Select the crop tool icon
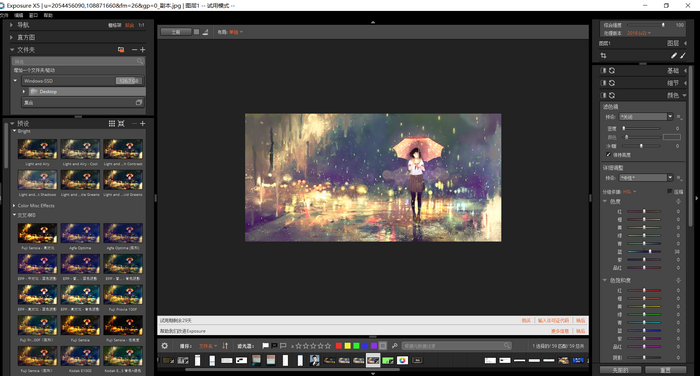The width and height of the screenshot is (700, 376). pyautogui.click(x=604, y=55)
